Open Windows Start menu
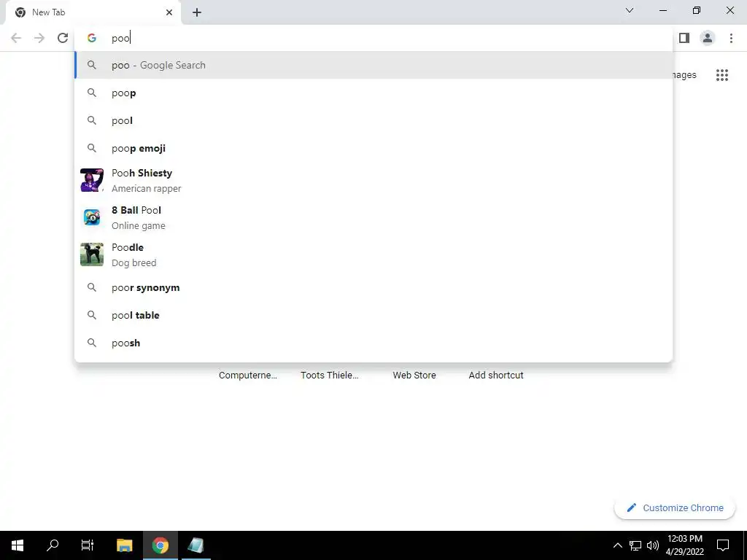Viewport: 747px width, 560px height. click(x=18, y=545)
